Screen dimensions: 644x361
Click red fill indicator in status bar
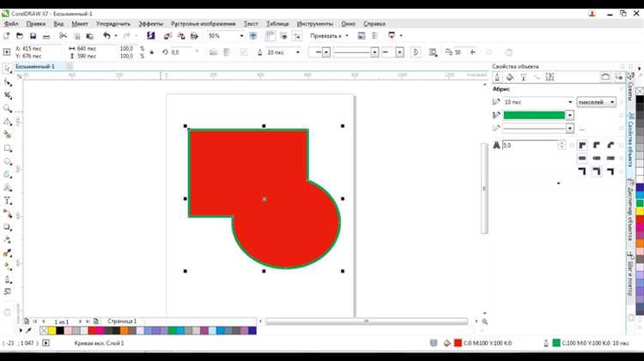point(458,343)
